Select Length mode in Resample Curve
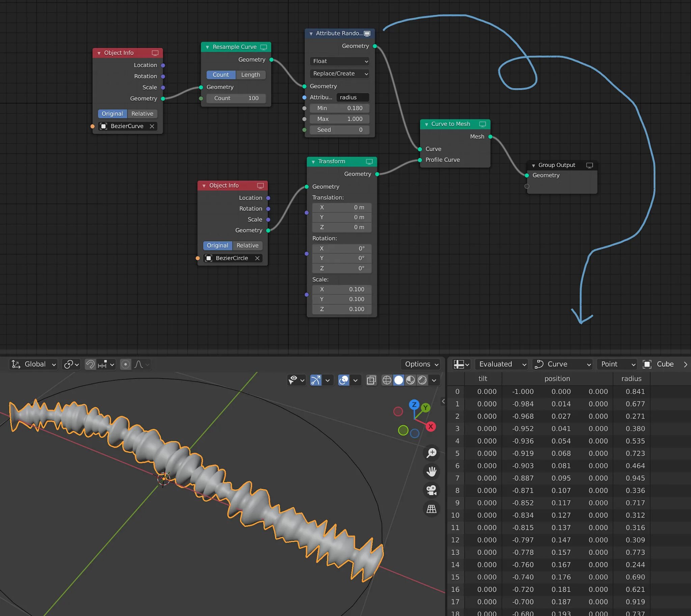This screenshot has height=616, width=691. pyautogui.click(x=251, y=75)
